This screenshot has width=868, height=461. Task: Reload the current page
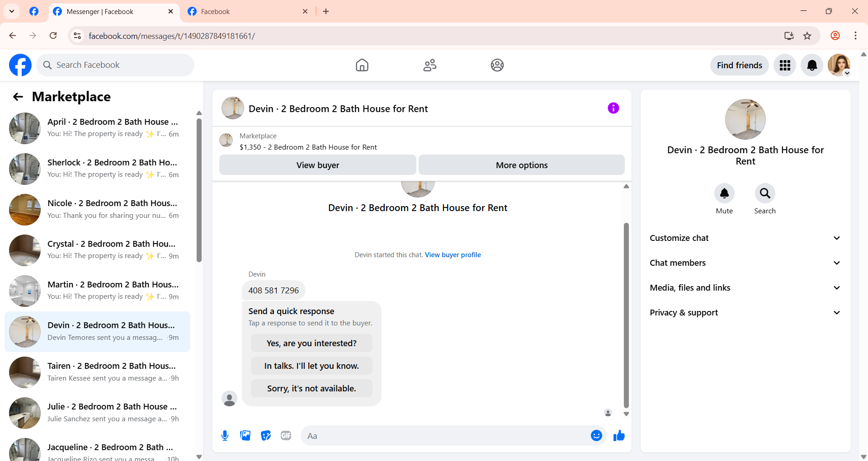click(53, 36)
